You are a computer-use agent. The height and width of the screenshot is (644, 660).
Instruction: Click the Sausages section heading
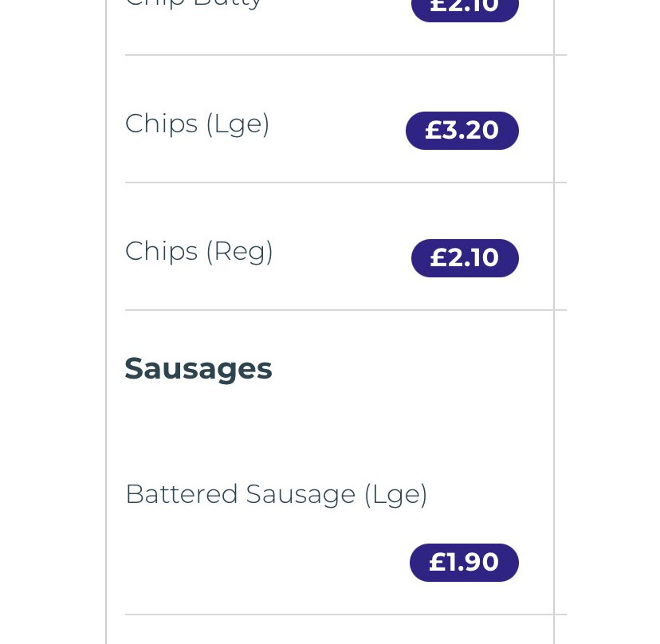click(x=198, y=369)
